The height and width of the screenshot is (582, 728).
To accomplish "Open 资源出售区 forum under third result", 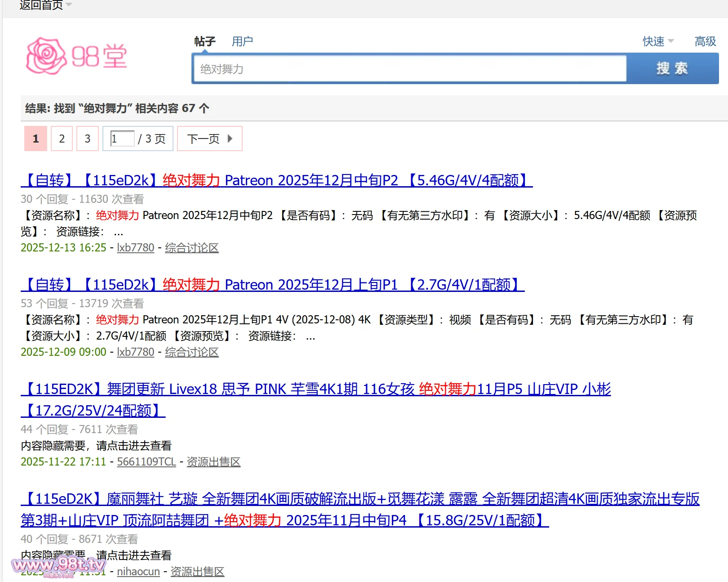I will coord(213,462).
